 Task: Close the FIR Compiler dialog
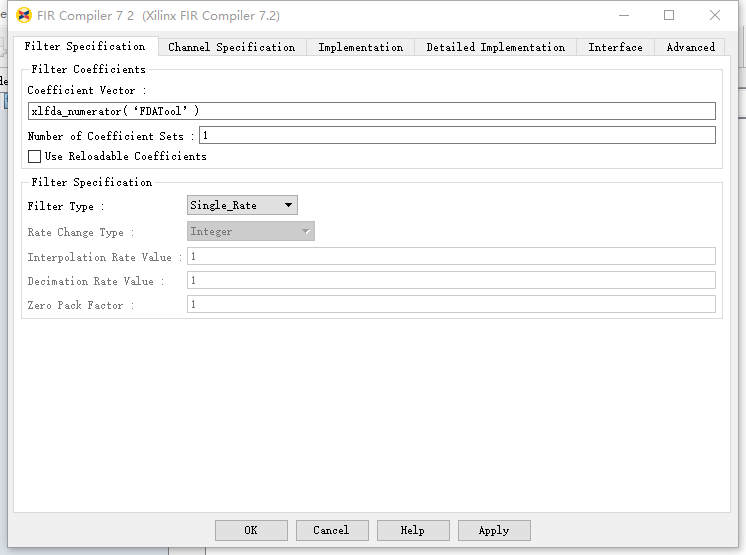[715, 16]
